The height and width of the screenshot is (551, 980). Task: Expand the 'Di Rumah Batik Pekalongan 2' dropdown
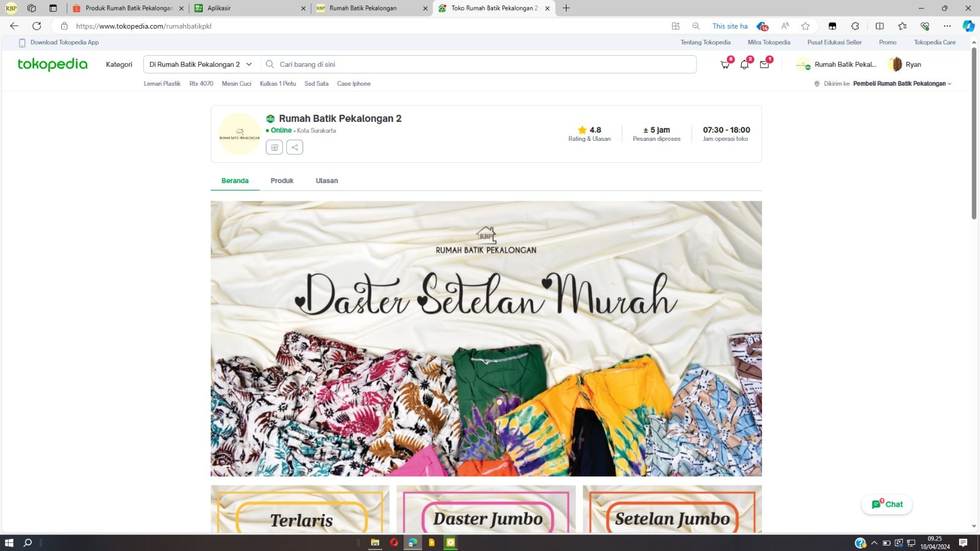tap(201, 64)
